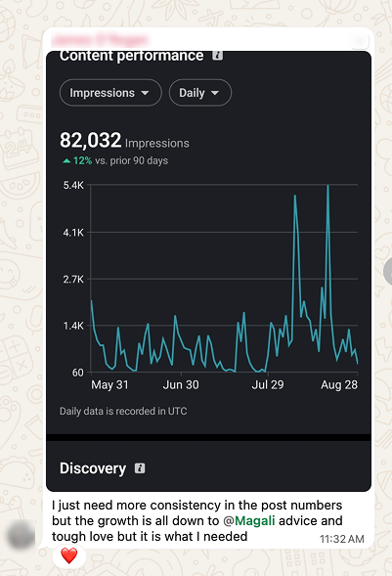Image resolution: width=392 pixels, height=576 pixels.
Task: Click info icon beside Discovery heading
Action: 140,468
